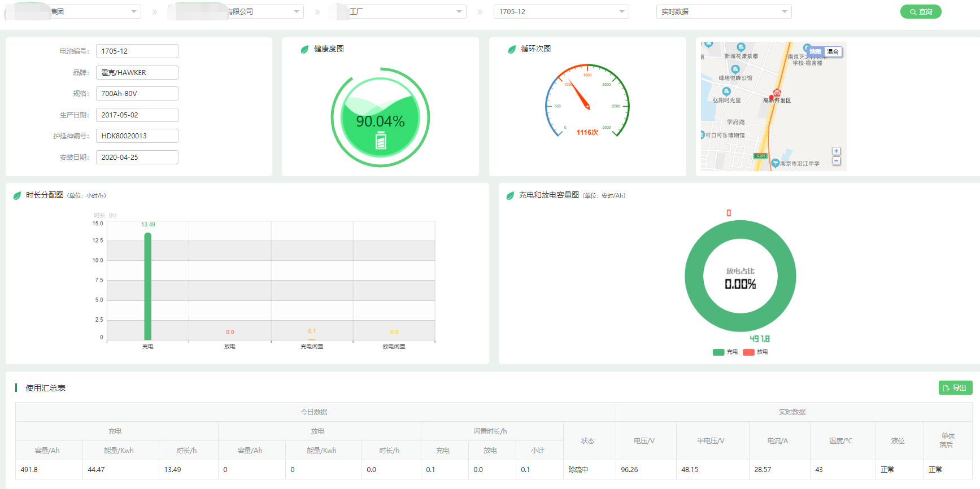Click the 导出 export button
Screen dimensions: 980x489
(x=955, y=388)
